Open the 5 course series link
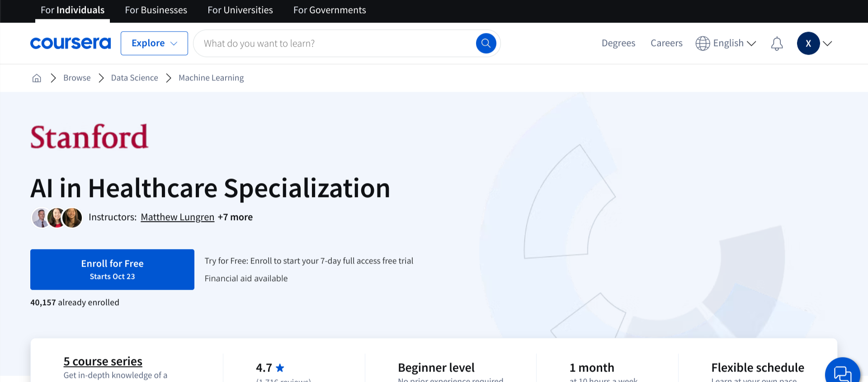This screenshot has height=382, width=868. click(103, 361)
